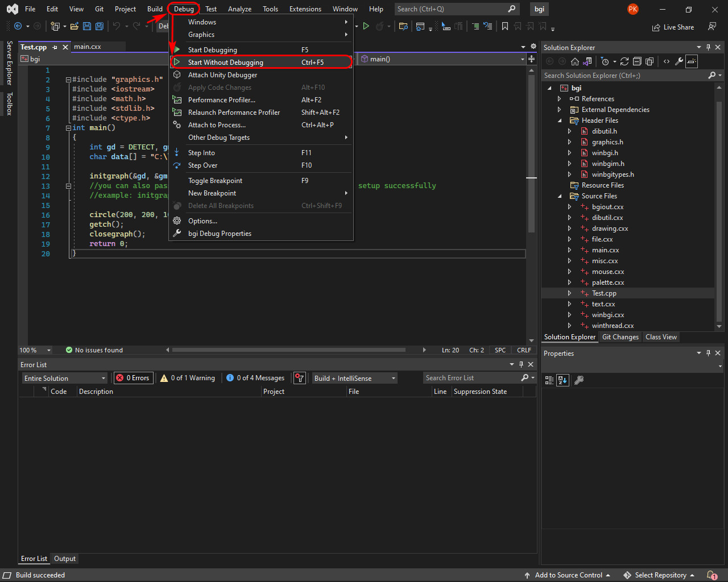Click Add to Source Control button

(x=567, y=575)
